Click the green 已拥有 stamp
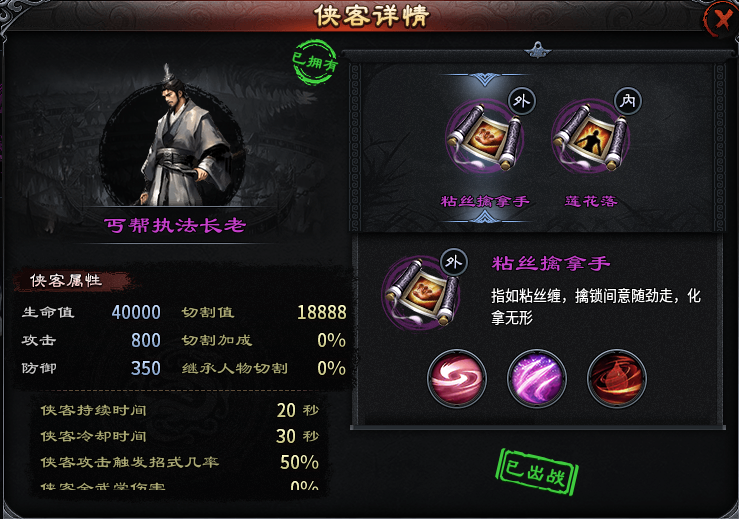The image size is (739, 519). pyautogui.click(x=315, y=62)
